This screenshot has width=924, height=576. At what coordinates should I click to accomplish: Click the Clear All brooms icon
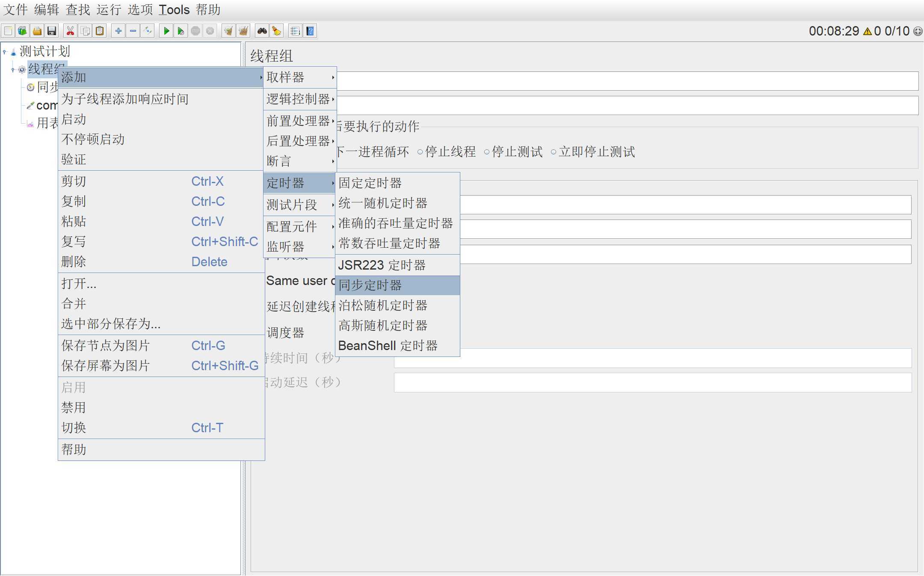[243, 31]
